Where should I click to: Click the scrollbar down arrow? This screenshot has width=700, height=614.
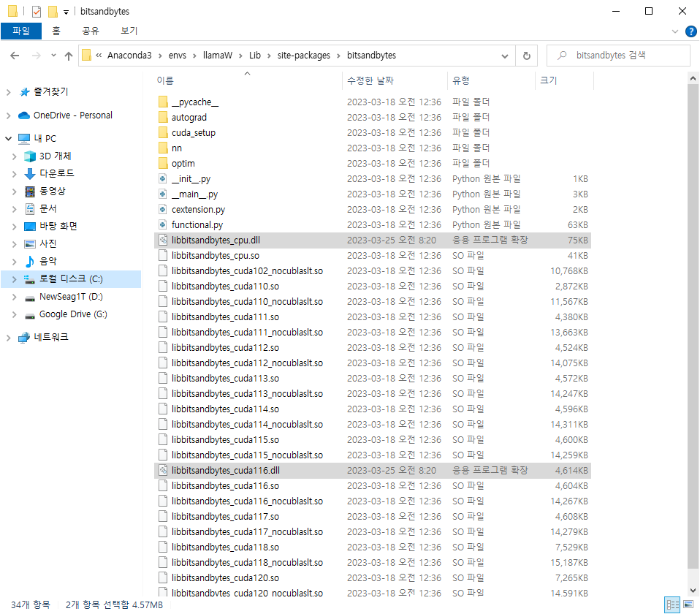click(693, 591)
